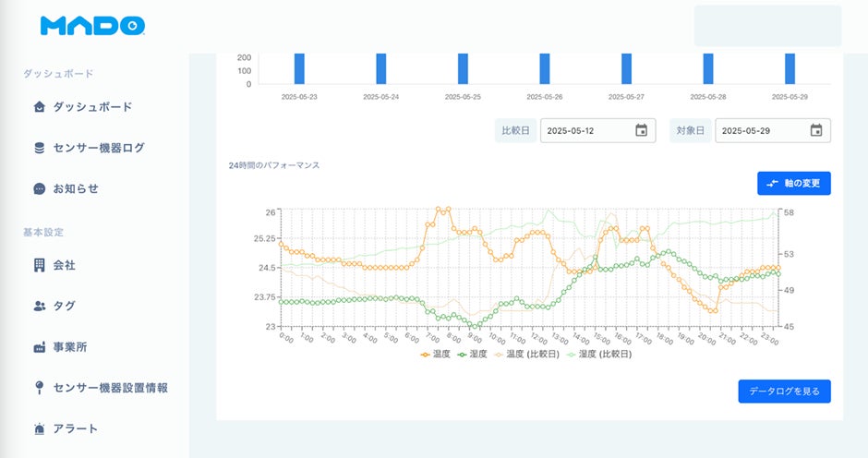Click the タグ people icon
The image size is (868, 458).
click(x=39, y=306)
